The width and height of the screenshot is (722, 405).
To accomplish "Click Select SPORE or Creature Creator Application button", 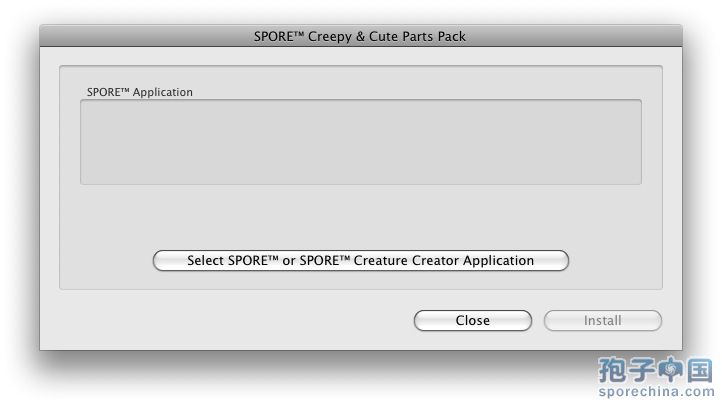I will [360, 261].
